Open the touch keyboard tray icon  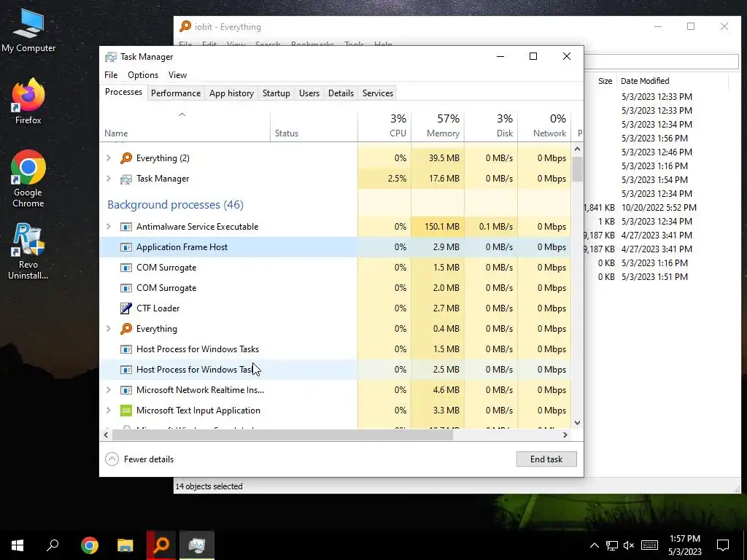click(x=649, y=545)
